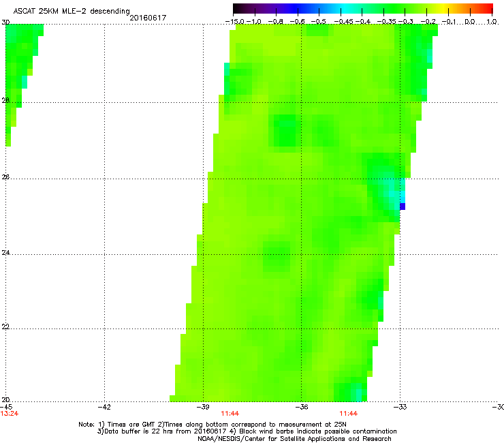The image size is (504, 443).
Task: Click the -0.1 color scale label
Action: coord(449,22)
